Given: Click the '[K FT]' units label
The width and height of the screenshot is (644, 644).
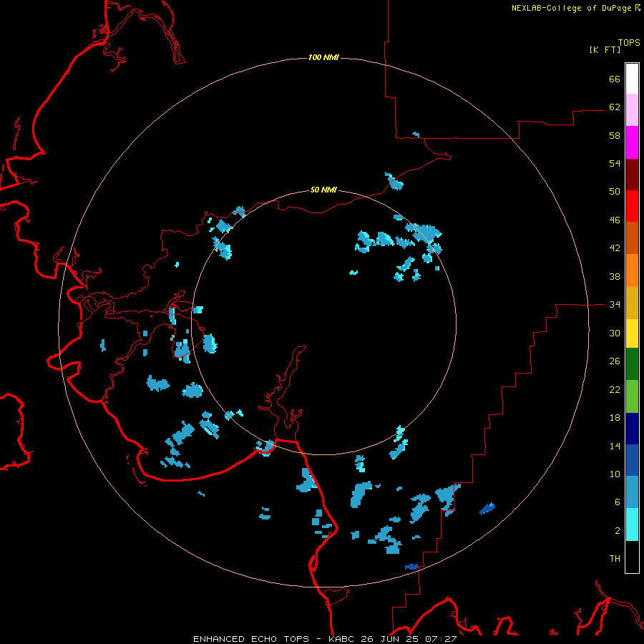Looking at the screenshot, I should coord(605,49).
